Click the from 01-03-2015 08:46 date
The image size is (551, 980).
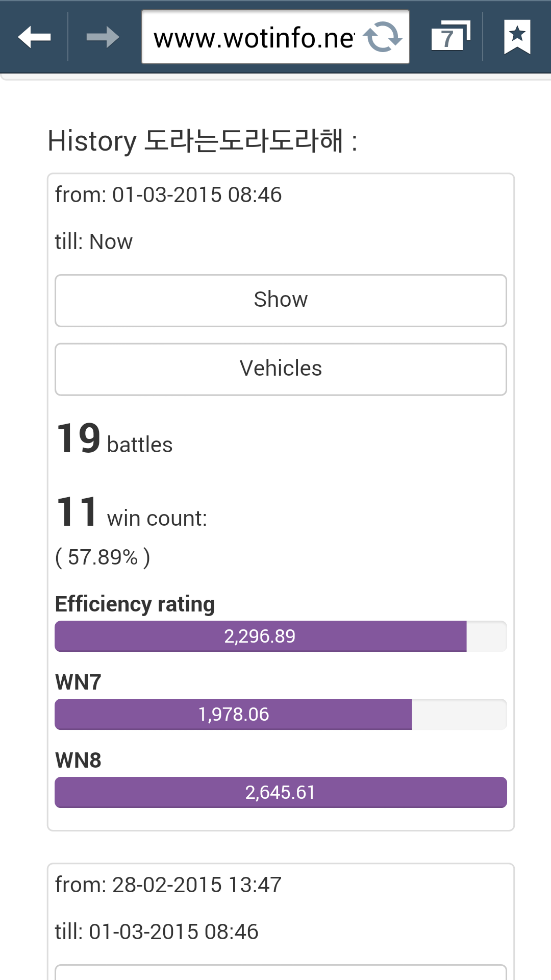[168, 194]
